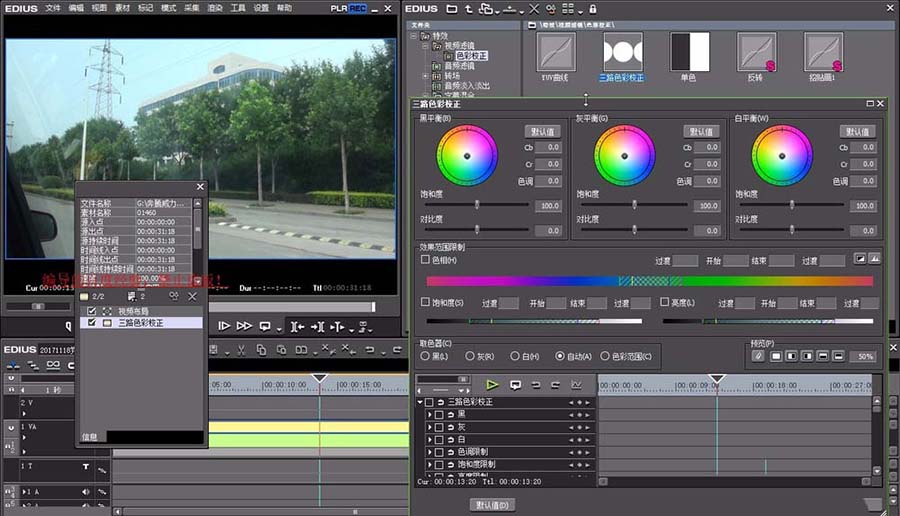Click the gray balance color wheel

point(624,156)
